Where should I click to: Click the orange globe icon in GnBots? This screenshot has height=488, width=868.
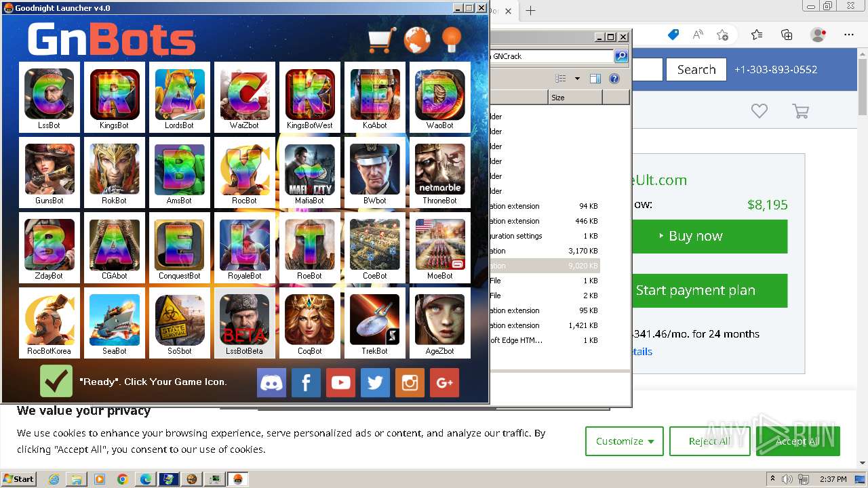[417, 41]
